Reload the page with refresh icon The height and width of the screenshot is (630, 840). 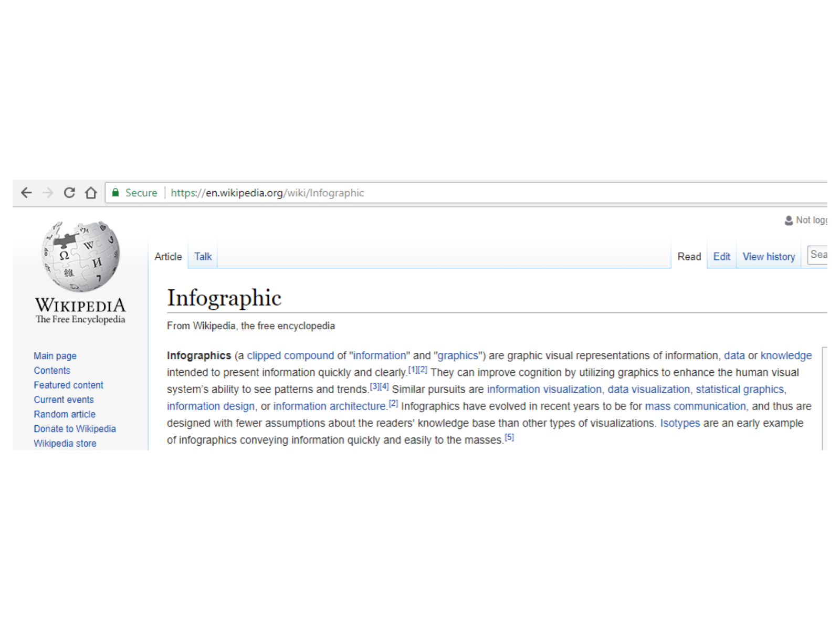click(x=69, y=193)
